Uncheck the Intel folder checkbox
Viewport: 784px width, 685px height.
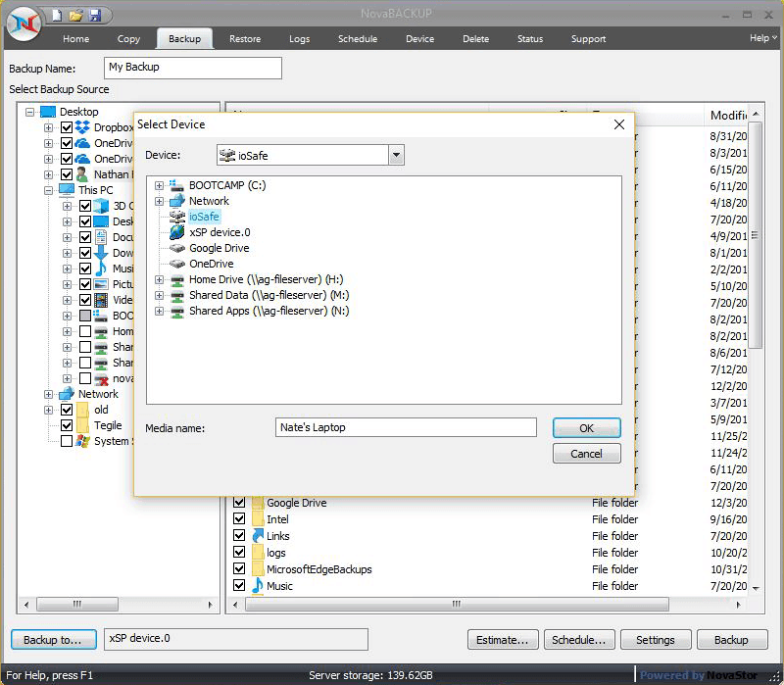(239, 518)
